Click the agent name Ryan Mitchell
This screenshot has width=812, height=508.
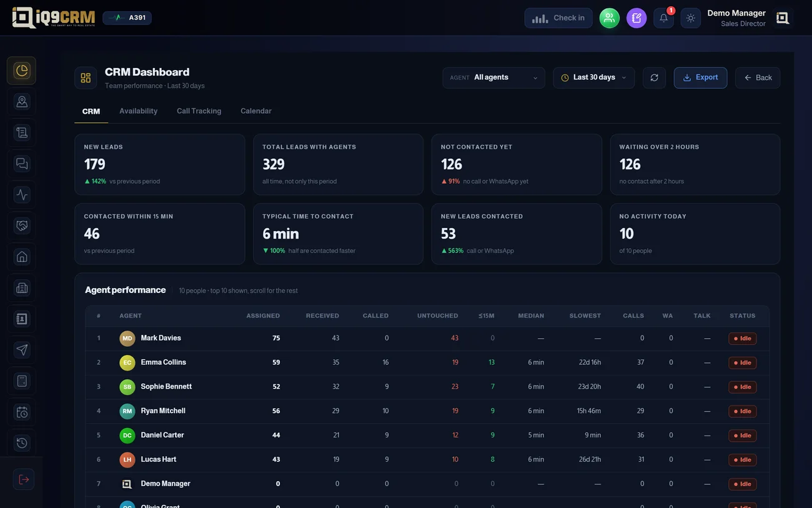pyautogui.click(x=163, y=411)
